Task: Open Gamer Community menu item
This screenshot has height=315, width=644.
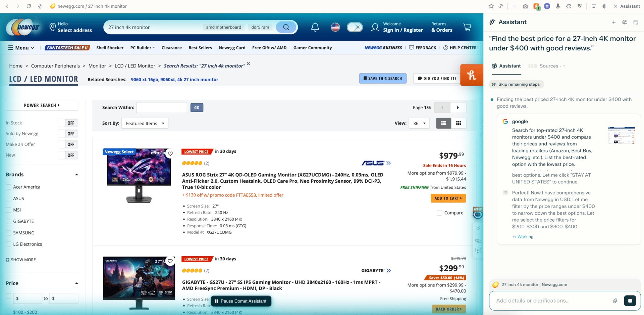Action: pos(313,48)
